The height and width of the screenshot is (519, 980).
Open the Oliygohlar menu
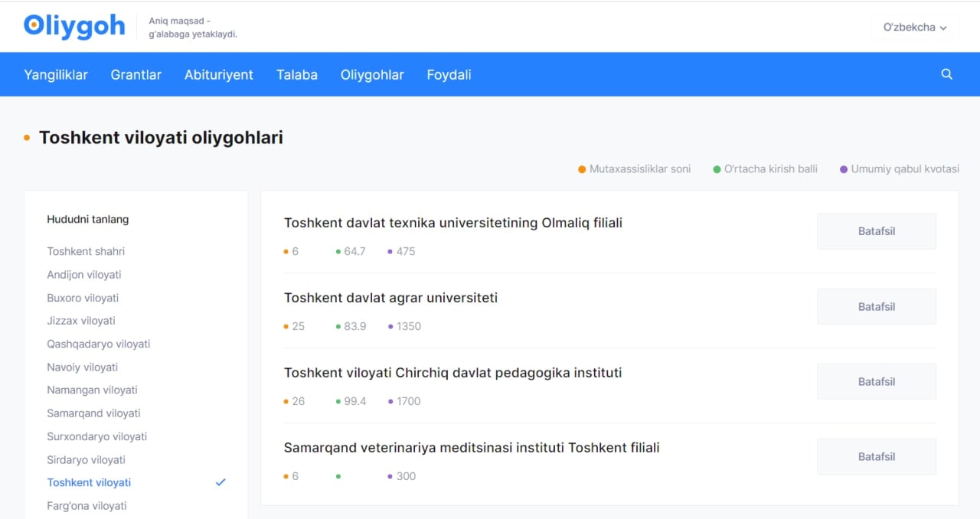click(372, 74)
